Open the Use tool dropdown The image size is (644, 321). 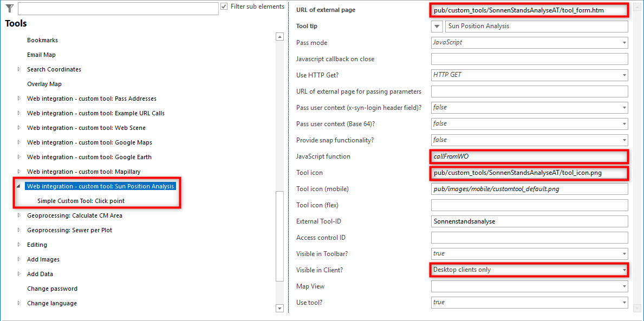pos(623,302)
